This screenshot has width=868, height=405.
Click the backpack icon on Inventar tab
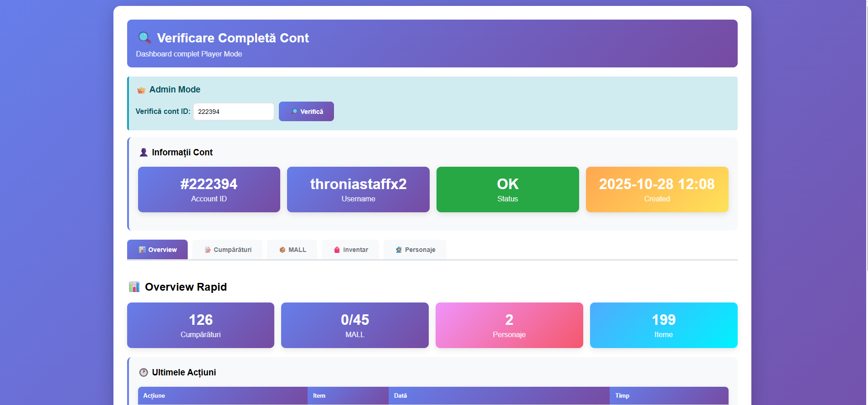click(x=336, y=249)
